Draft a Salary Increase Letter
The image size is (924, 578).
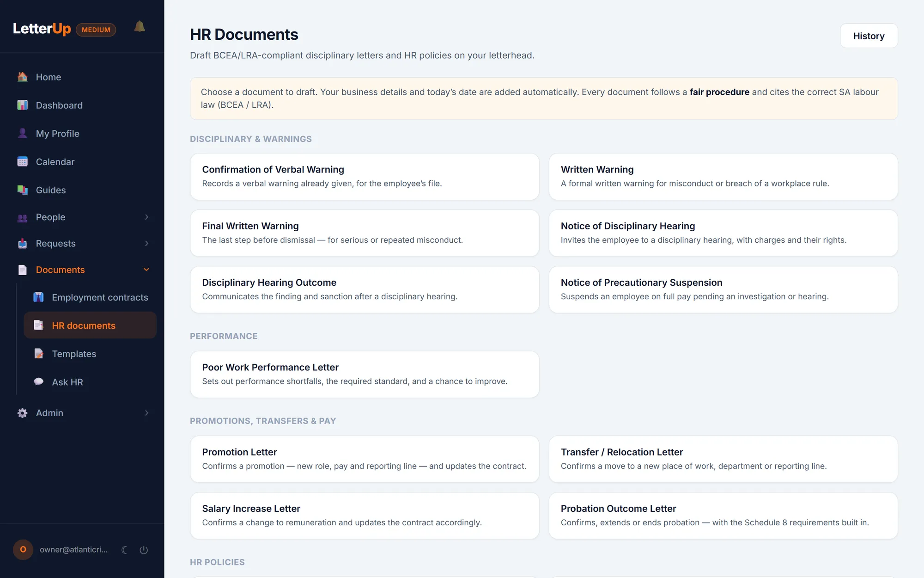365,516
